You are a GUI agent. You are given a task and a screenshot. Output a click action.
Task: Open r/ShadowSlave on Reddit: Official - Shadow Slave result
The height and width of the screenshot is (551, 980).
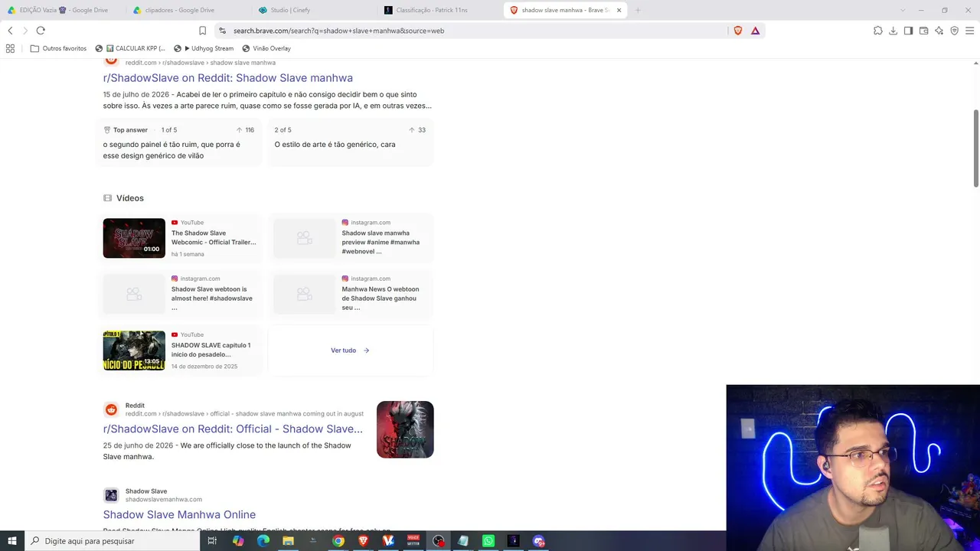pyautogui.click(x=233, y=429)
